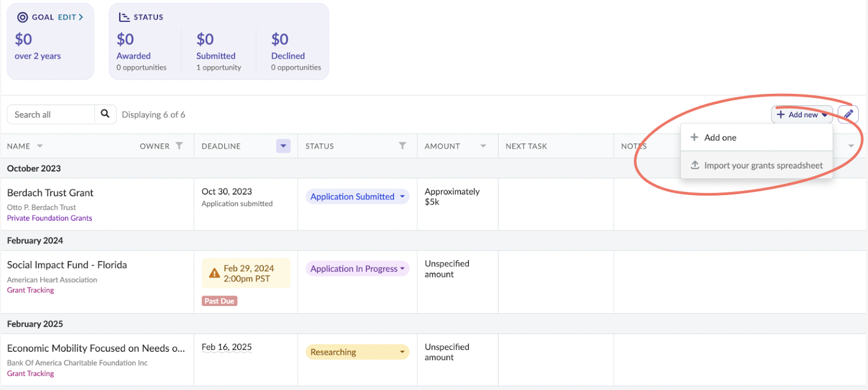The width and height of the screenshot is (868, 390).
Task: Click the Status column filter icon
Action: point(402,146)
